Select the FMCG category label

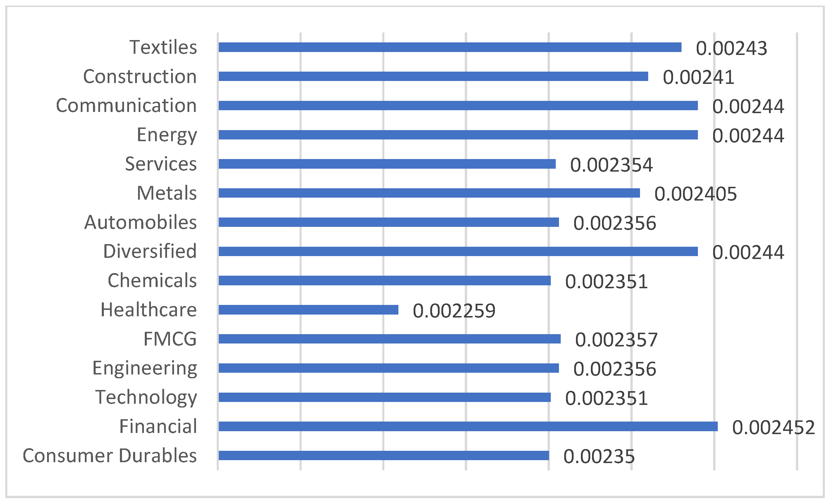[170, 339]
